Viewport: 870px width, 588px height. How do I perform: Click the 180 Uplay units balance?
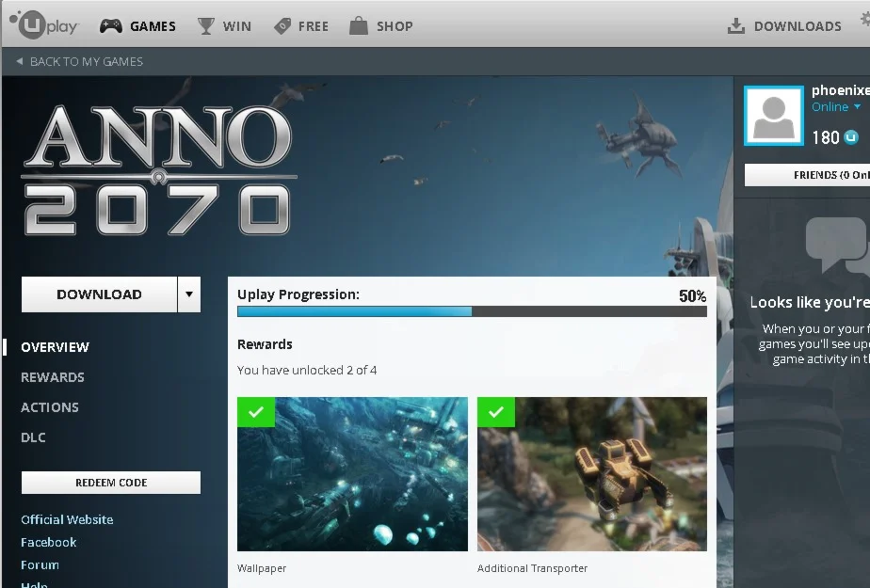[826, 137]
